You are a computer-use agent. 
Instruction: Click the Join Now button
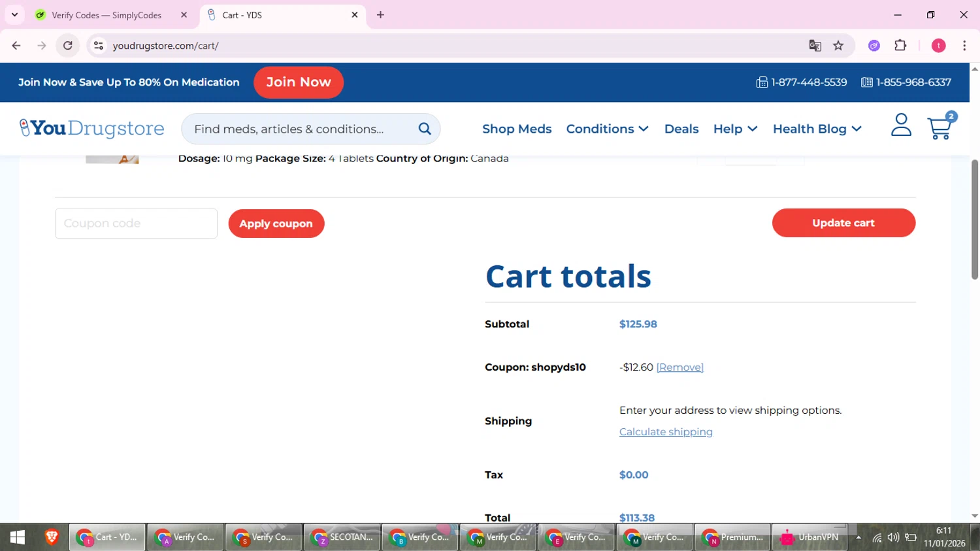299,82
